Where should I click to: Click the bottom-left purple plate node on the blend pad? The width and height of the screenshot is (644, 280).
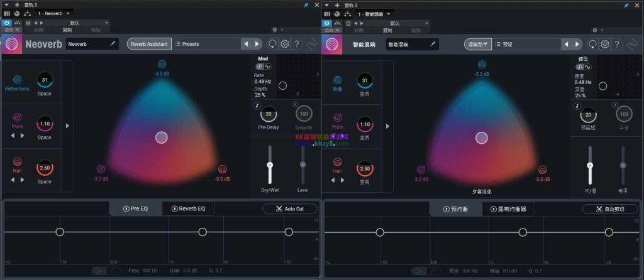coord(101,168)
